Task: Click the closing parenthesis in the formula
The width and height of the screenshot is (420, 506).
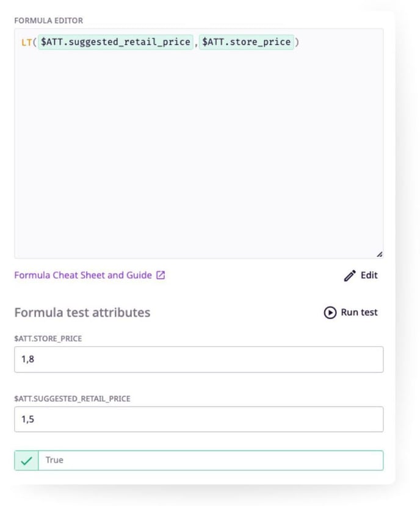Action: 297,42
